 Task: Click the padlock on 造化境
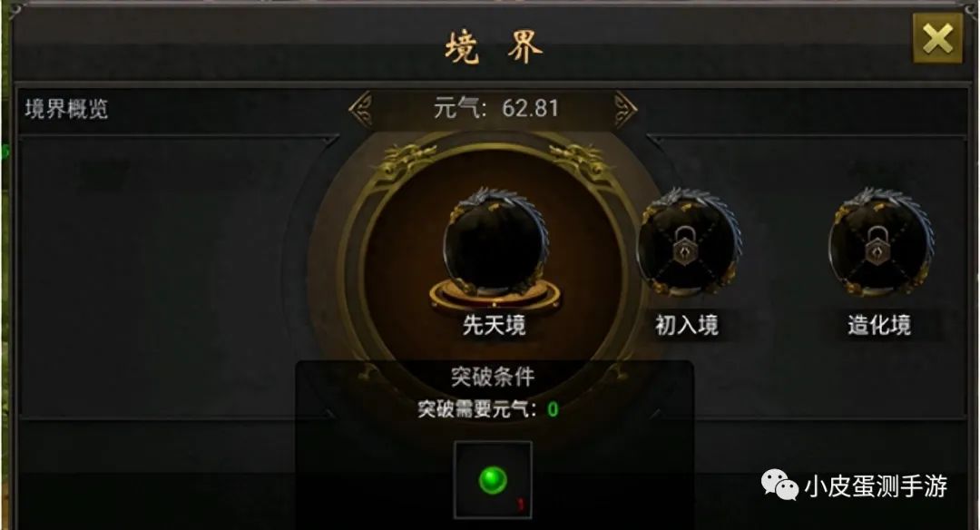[x=877, y=245]
